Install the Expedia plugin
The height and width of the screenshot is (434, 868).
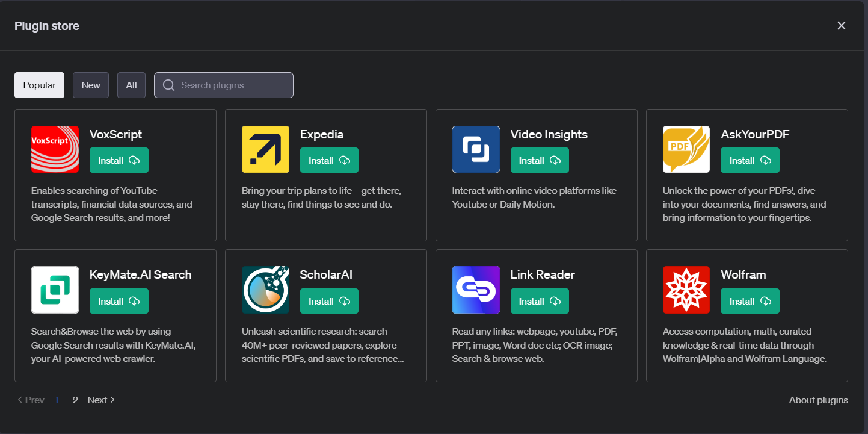(x=329, y=160)
